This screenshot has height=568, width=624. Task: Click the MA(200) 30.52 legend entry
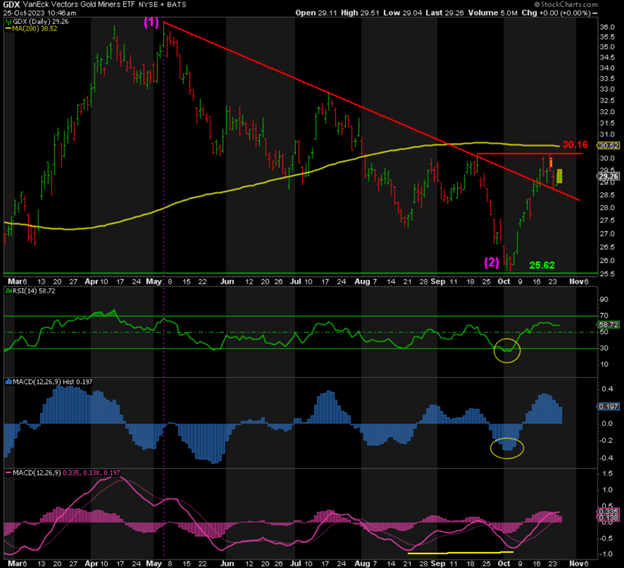32,29
